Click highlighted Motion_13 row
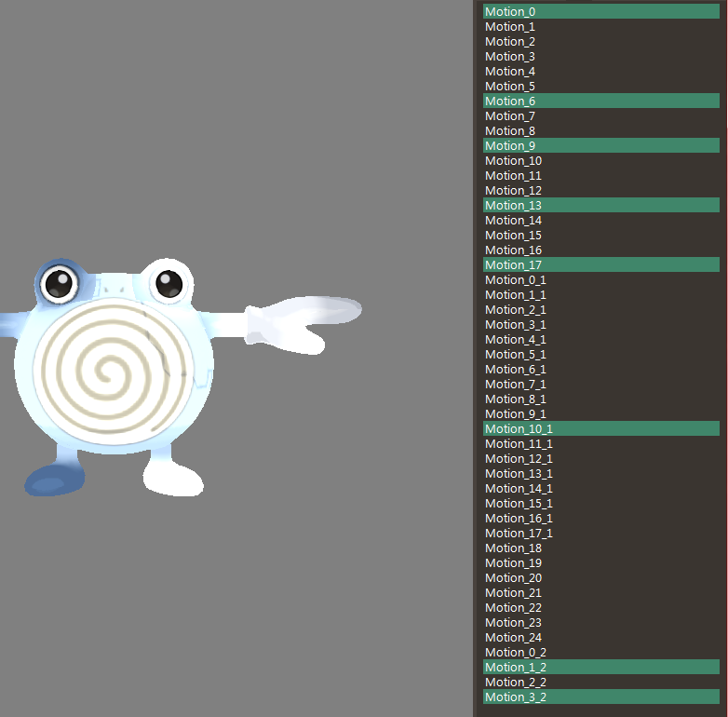Screen dimensions: 728x717 click(600, 205)
